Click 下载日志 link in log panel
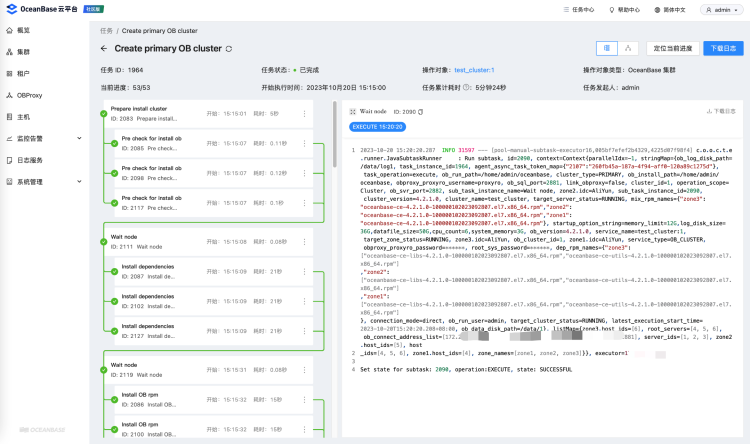The image size is (750, 444). click(721, 111)
